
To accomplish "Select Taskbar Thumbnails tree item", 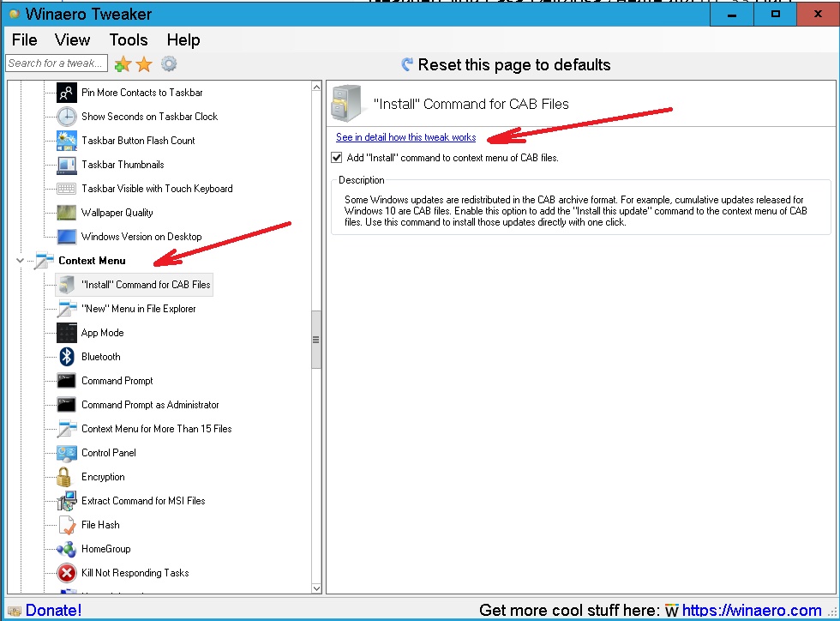I will [x=123, y=165].
